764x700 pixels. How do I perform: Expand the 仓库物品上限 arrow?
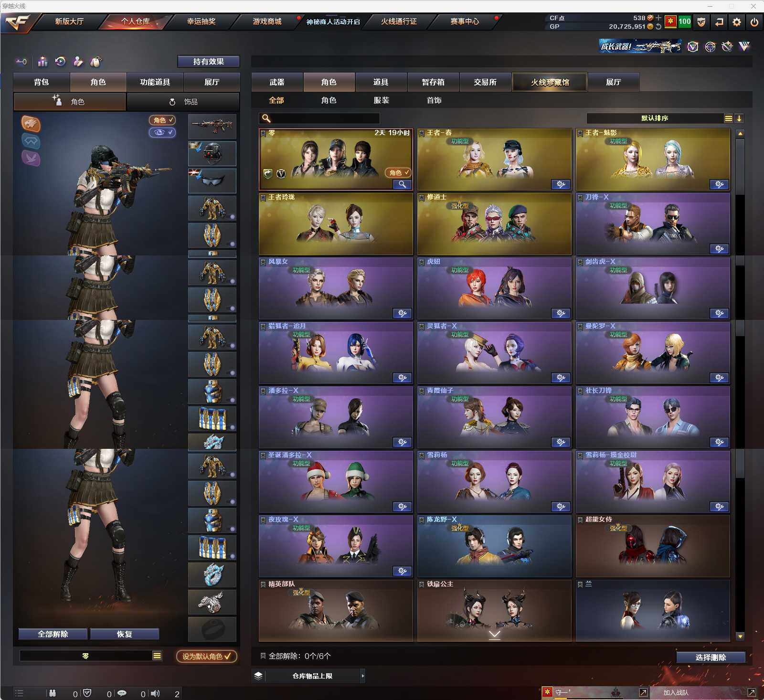point(362,676)
